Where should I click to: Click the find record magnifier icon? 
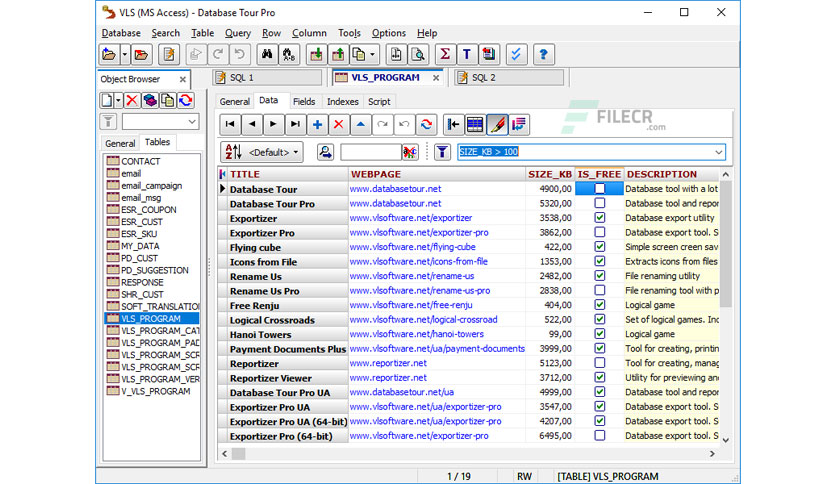(x=325, y=152)
